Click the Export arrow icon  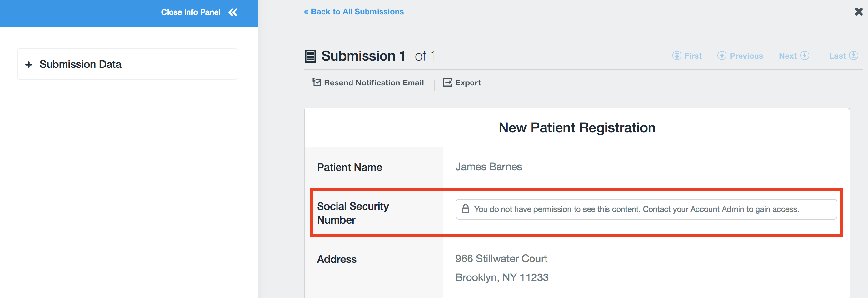tap(447, 82)
